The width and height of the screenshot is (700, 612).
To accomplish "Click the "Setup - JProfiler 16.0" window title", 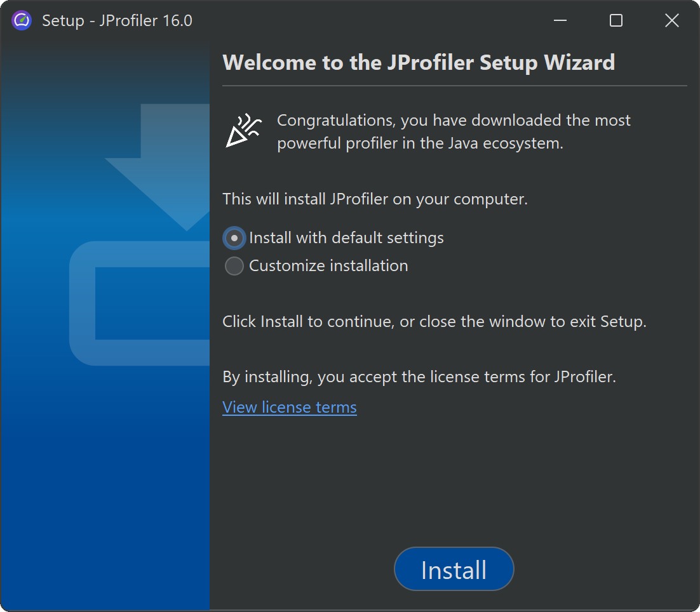I will 117,20.
